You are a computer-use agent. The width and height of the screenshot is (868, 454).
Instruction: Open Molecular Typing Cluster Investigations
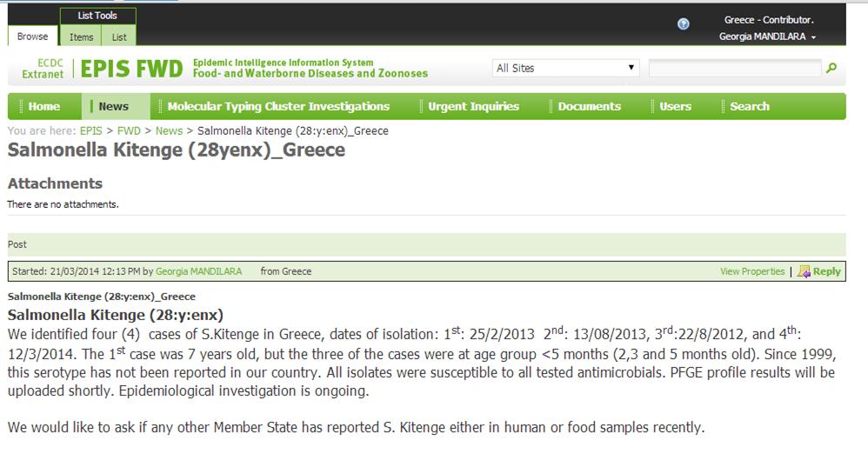[x=278, y=106]
